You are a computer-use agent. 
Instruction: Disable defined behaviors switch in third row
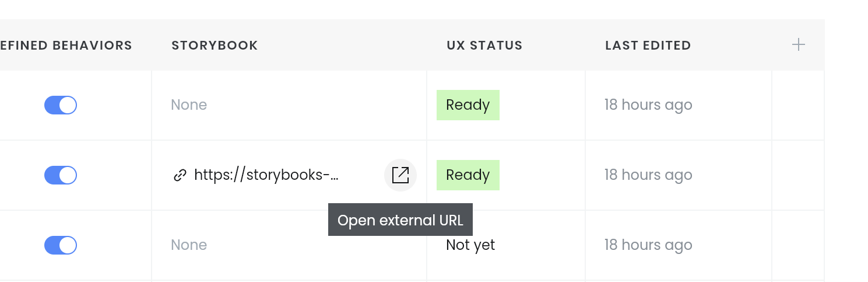pos(61,245)
